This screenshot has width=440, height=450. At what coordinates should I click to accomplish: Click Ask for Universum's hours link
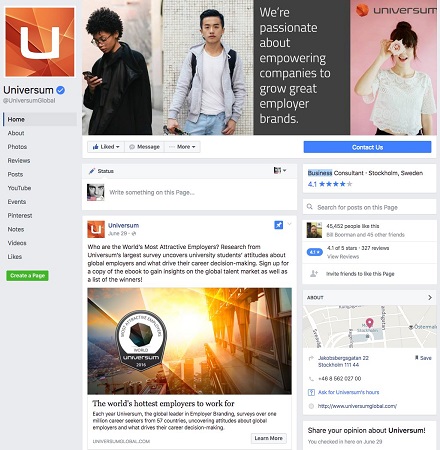tap(348, 392)
